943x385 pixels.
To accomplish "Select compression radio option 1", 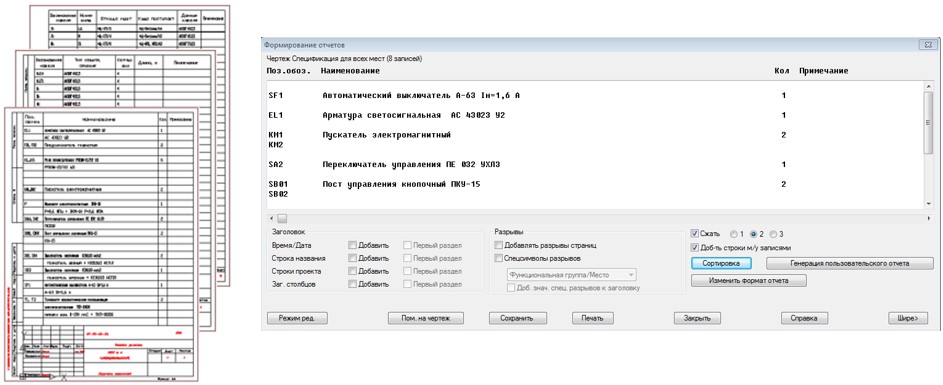I will (x=733, y=233).
